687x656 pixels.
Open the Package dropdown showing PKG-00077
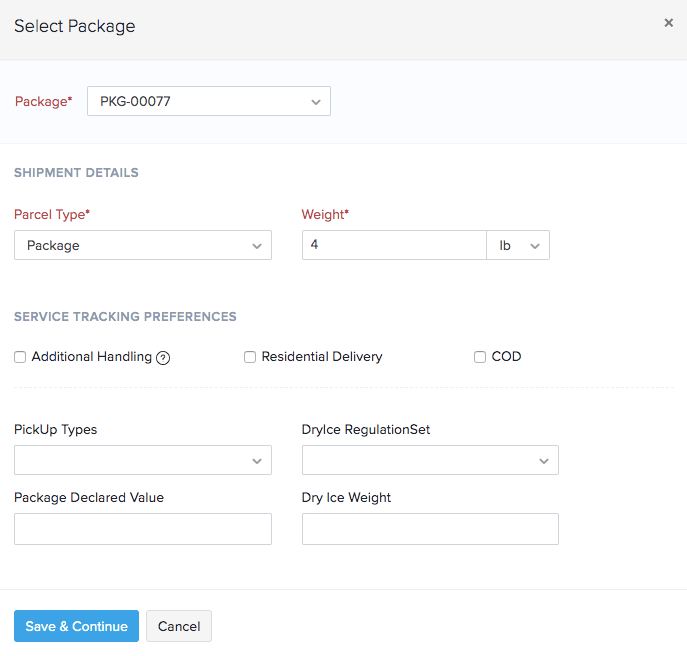click(x=208, y=101)
